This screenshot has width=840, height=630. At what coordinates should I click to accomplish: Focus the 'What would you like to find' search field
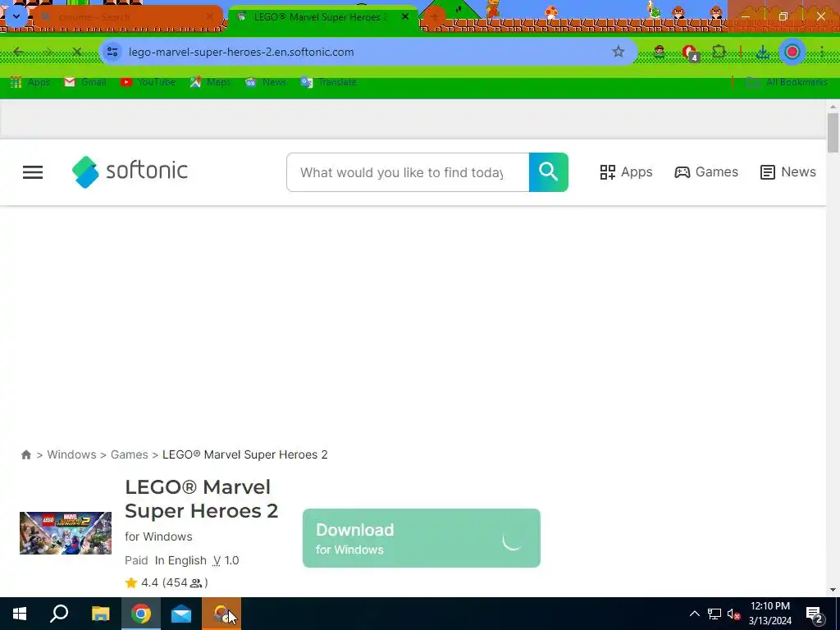click(x=408, y=172)
